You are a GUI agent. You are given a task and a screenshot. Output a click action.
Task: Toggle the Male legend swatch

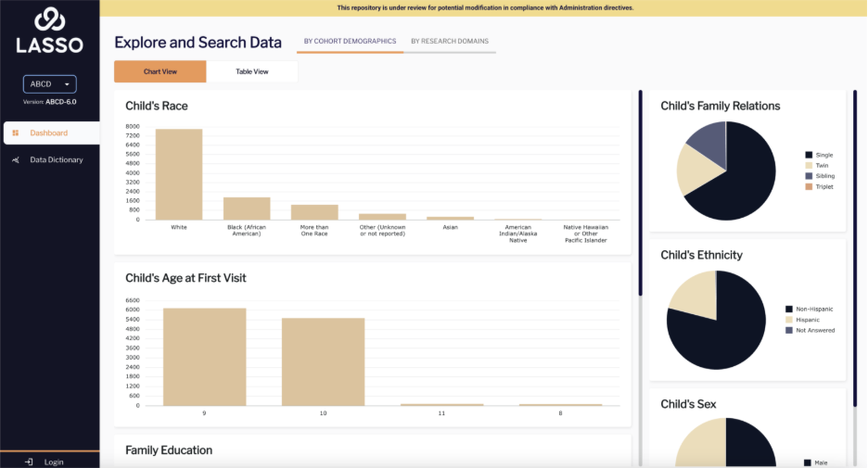807,463
